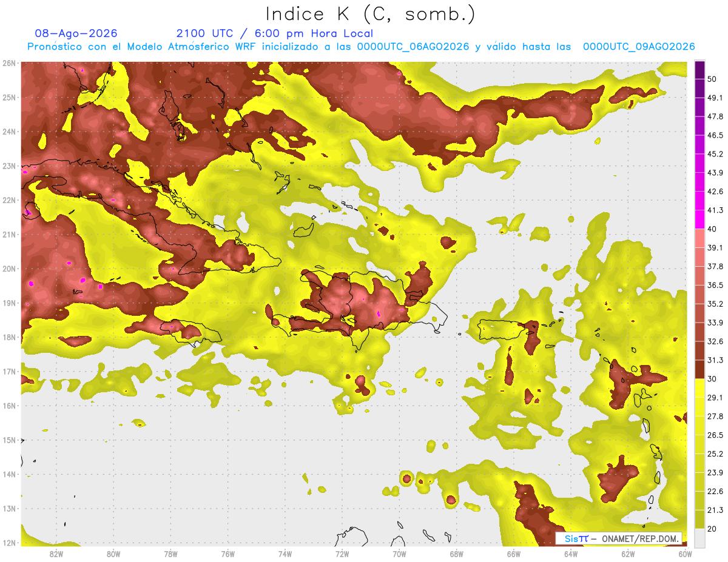Image resolution: width=728 pixels, height=562 pixels.
Task: Click the '62W' longitude label
Action: point(628,554)
